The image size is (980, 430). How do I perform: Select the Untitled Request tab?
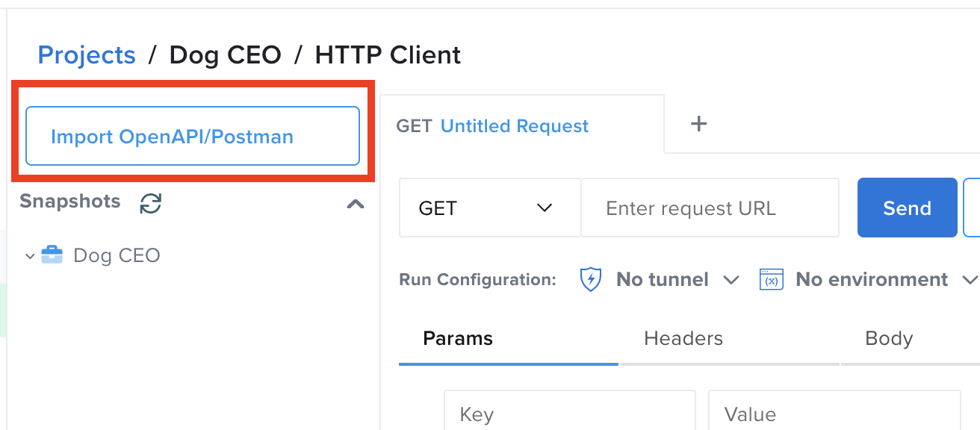pos(514,125)
